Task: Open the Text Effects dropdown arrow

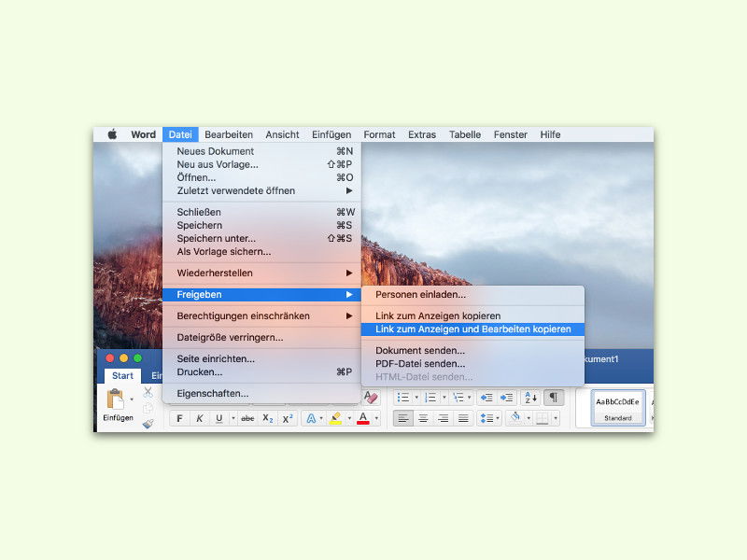Action: [321, 418]
